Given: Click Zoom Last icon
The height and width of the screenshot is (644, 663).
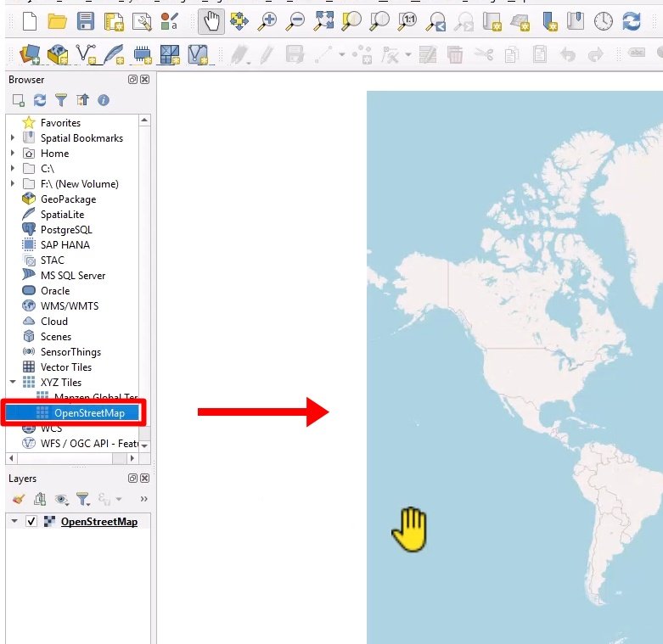Looking at the screenshot, I should [x=436, y=21].
